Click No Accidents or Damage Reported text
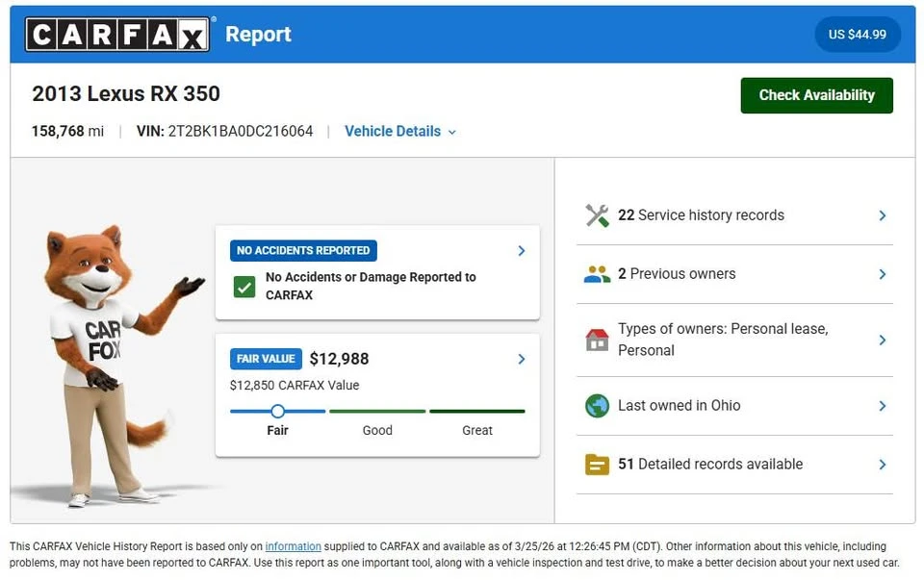 pos(371,287)
